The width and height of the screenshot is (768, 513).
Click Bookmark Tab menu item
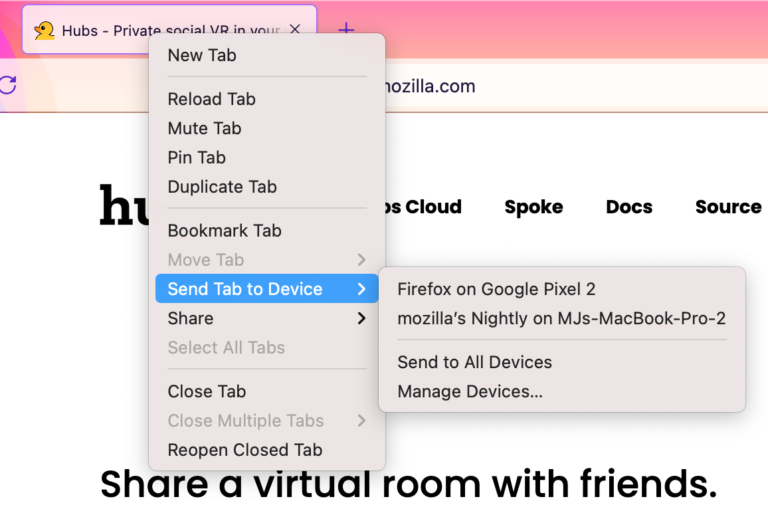tap(225, 230)
